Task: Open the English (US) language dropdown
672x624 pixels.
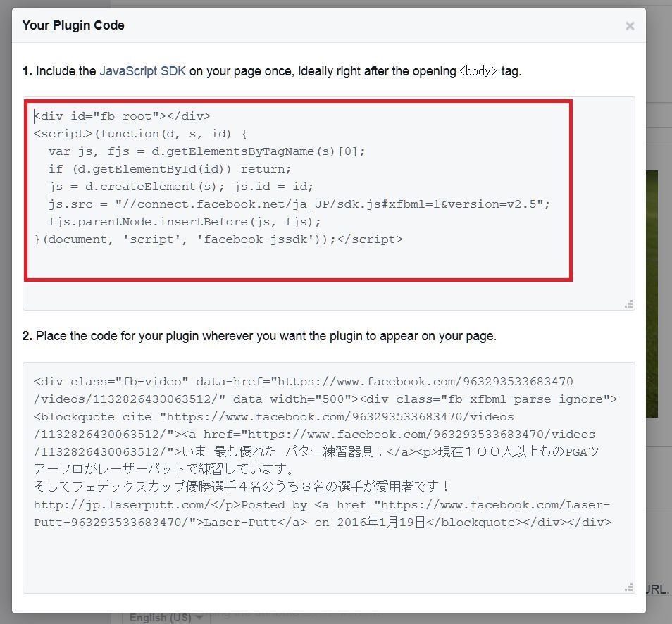Action: click(x=166, y=618)
